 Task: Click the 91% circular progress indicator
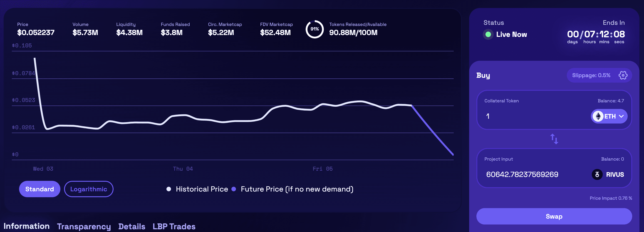pyautogui.click(x=315, y=29)
